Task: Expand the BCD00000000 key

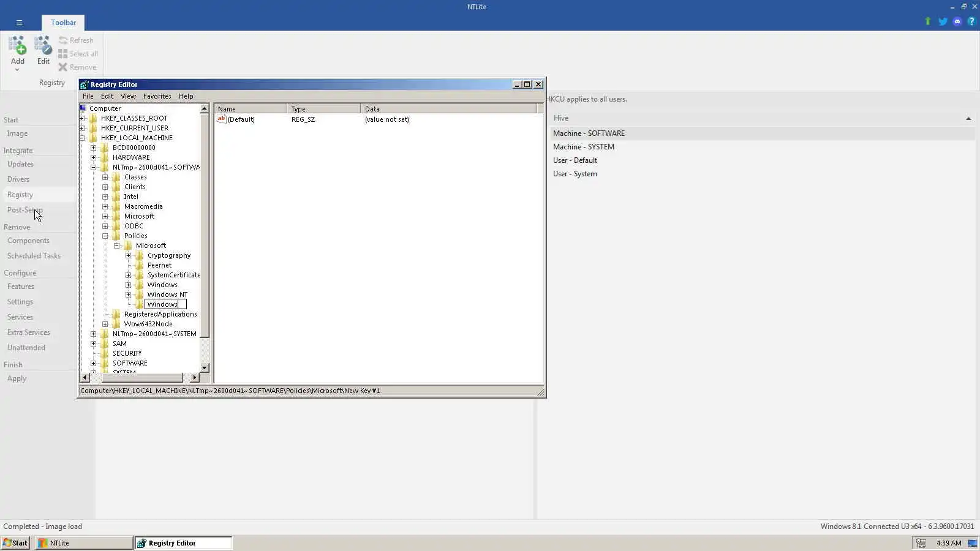Action: pos(94,148)
